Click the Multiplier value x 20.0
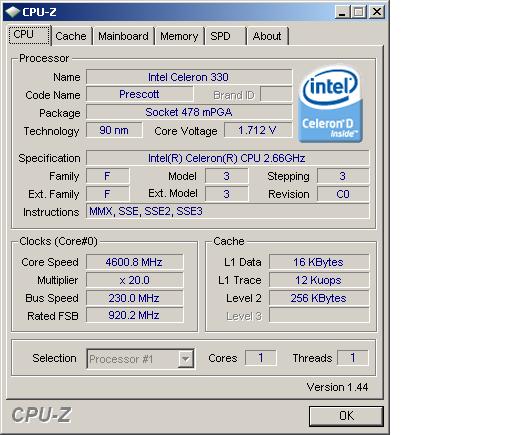 [134, 280]
